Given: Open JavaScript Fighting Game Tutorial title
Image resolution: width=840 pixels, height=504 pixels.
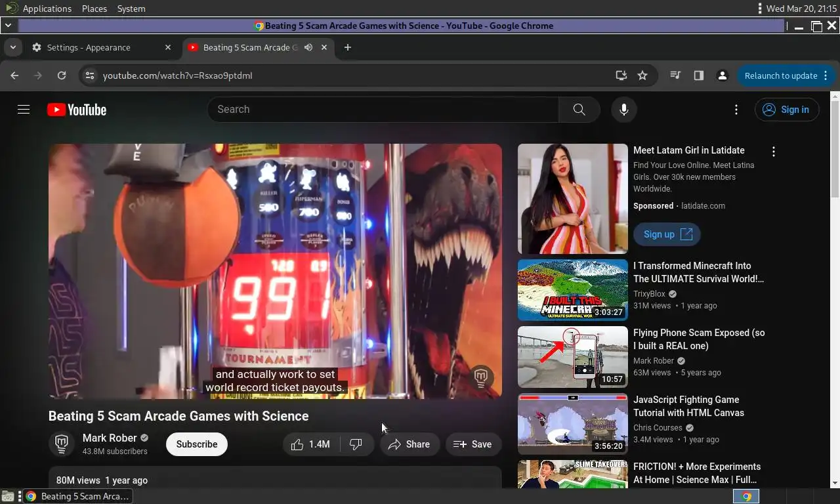Looking at the screenshot, I should [x=688, y=406].
